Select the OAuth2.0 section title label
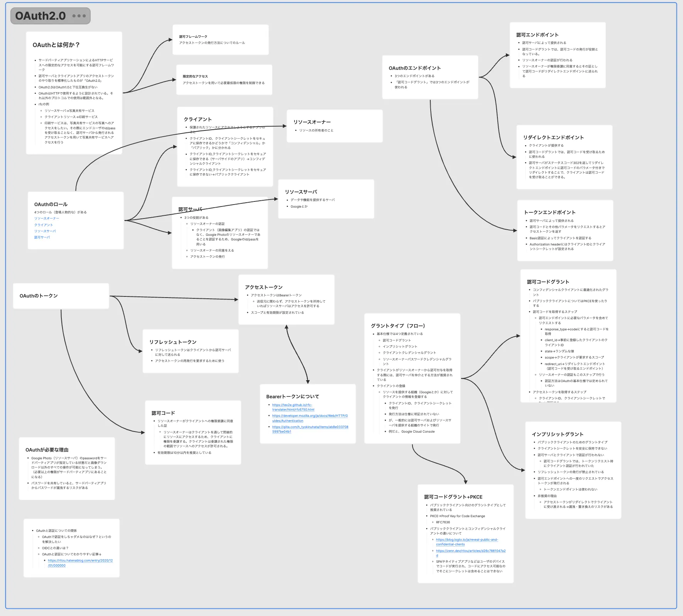 [41, 16]
